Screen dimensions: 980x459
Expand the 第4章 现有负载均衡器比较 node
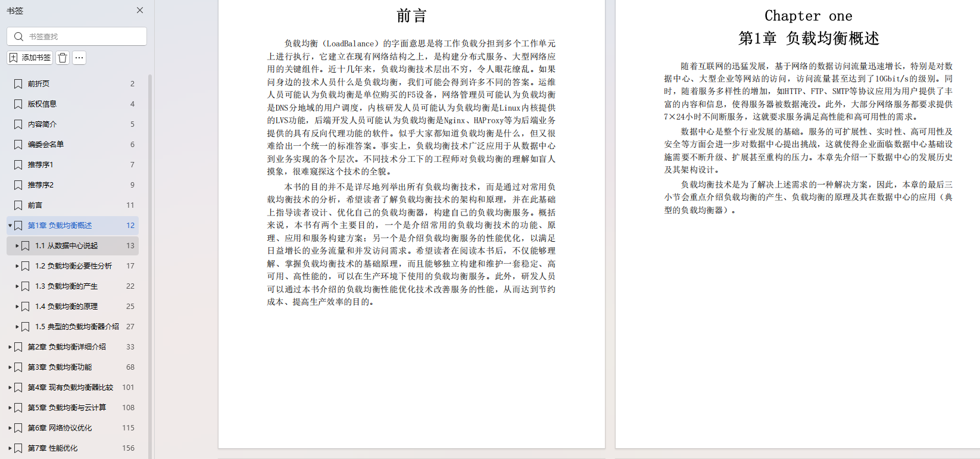(x=10, y=388)
